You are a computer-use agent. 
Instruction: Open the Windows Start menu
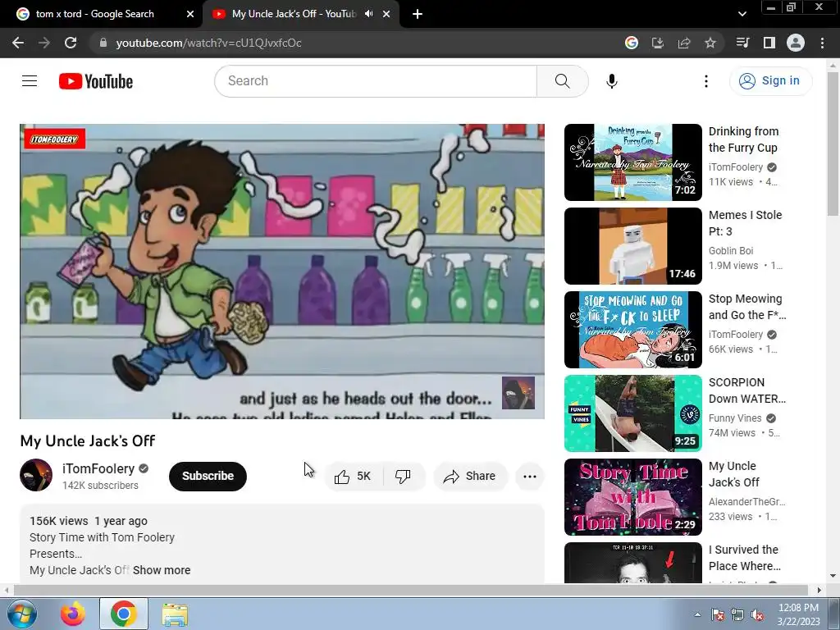click(21, 614)
